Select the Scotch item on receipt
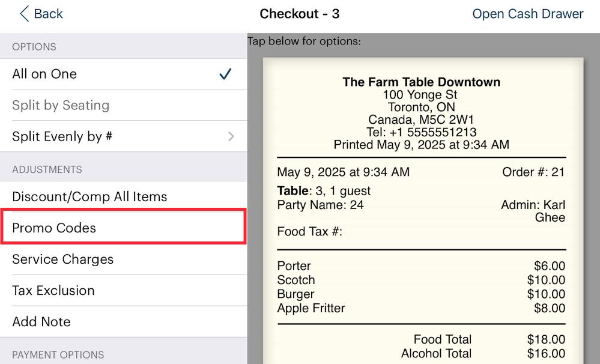The width and height of the screenshot is (600, 364). click(x=296, y=280)
